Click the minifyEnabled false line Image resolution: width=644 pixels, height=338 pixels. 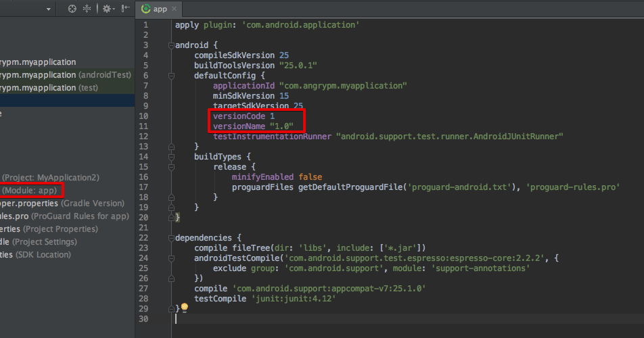(277, 177)
